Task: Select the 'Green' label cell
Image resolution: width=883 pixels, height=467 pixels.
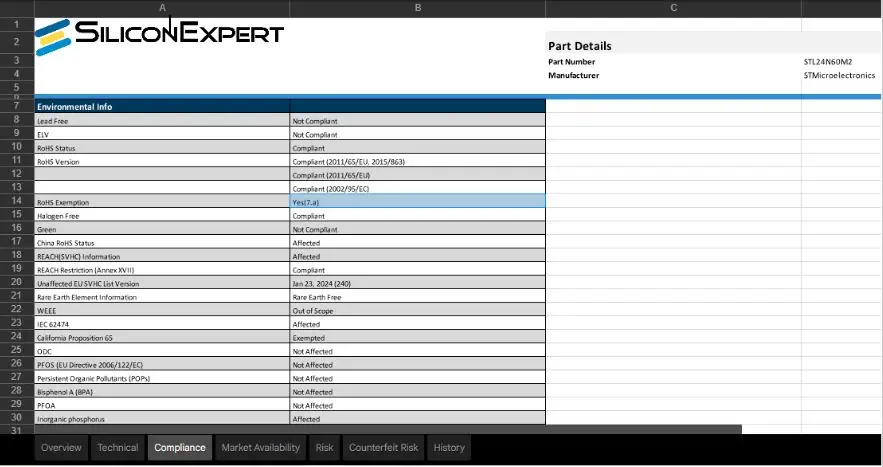Action: [162, 229]
